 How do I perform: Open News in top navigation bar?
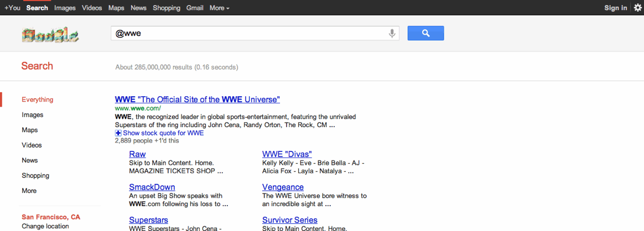(138, 8)
